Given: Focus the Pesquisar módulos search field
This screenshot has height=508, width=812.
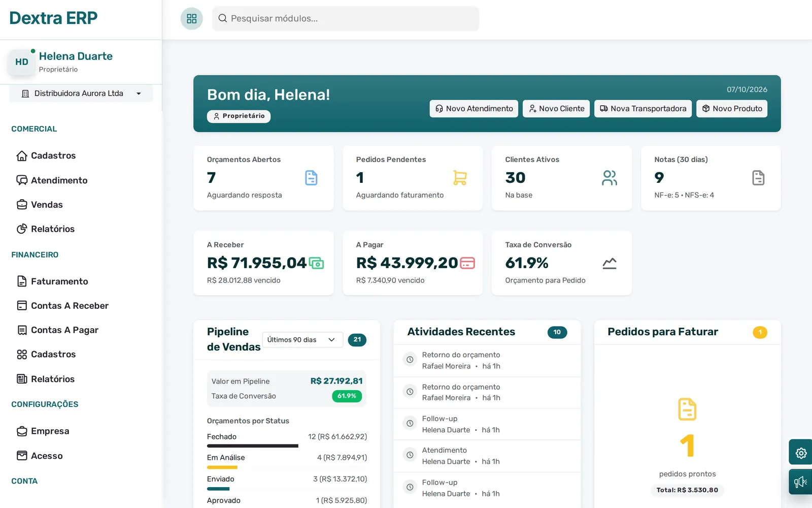Looking at the screenshot, I should pos(346,19).
